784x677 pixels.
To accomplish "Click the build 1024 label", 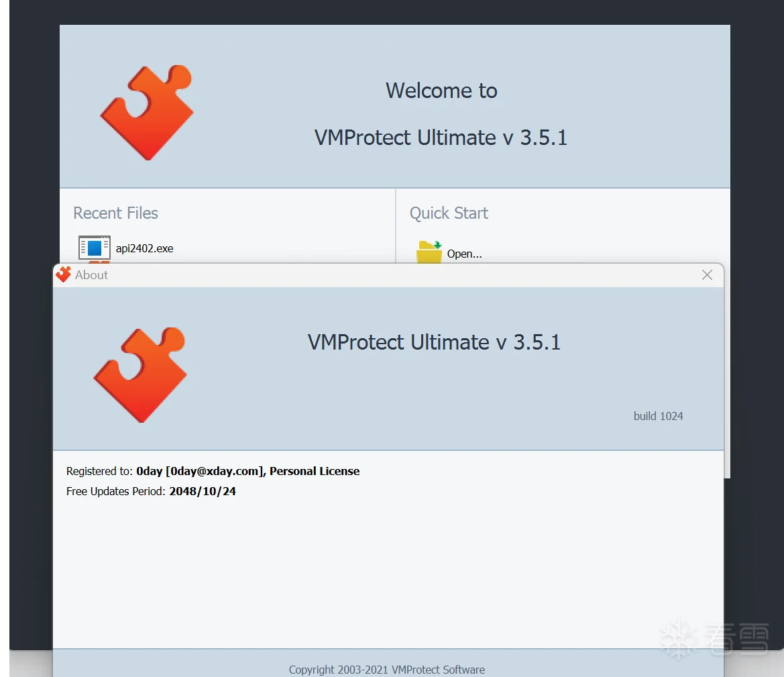I will 658,416.
